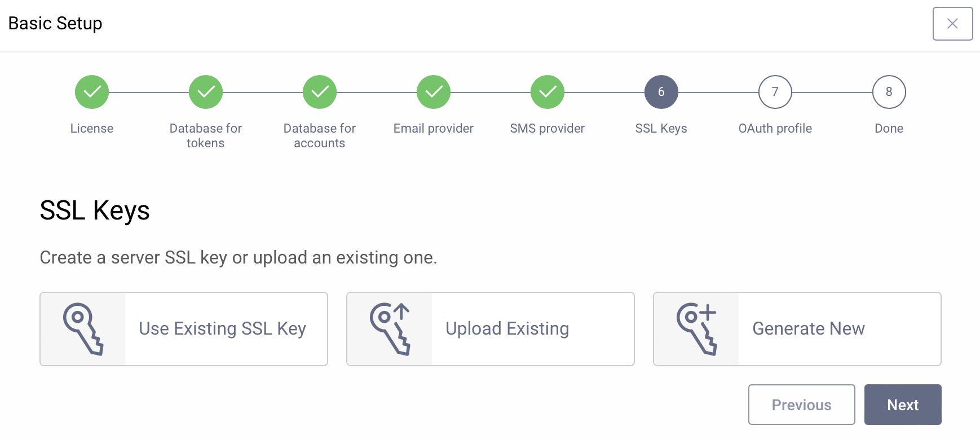The height and width of the screenshot is (439, 980).
Task: Click the green checkmark above License
Action: coord(92,92)
